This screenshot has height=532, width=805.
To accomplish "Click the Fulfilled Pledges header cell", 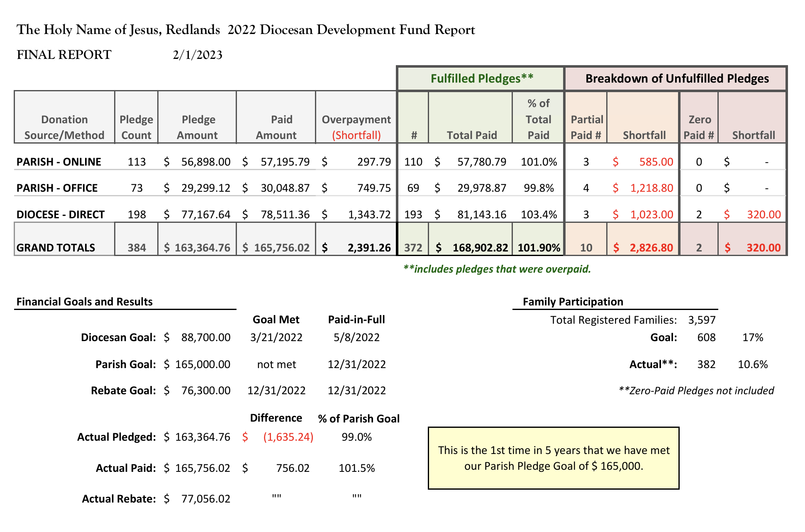I will (x=481, y=78).
